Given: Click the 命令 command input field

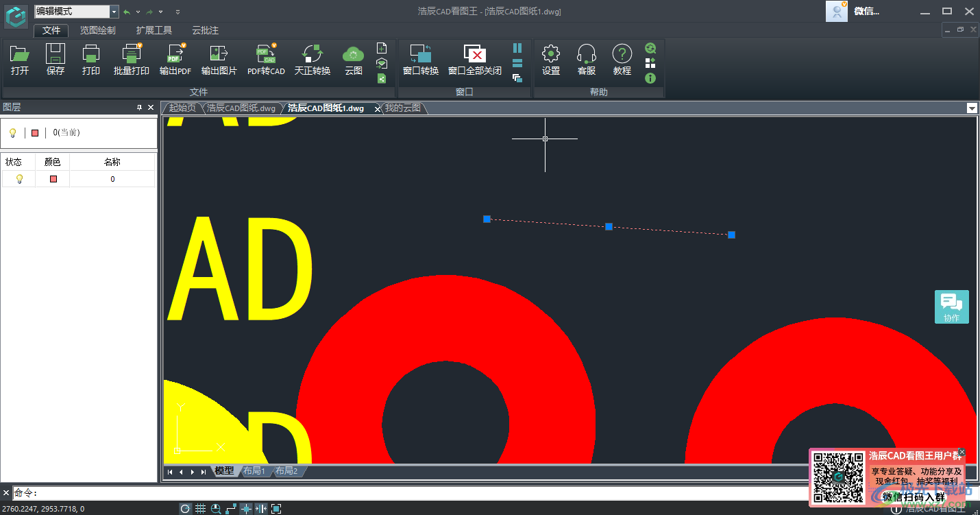Looking at the screenshot, I should click(411, 493).
